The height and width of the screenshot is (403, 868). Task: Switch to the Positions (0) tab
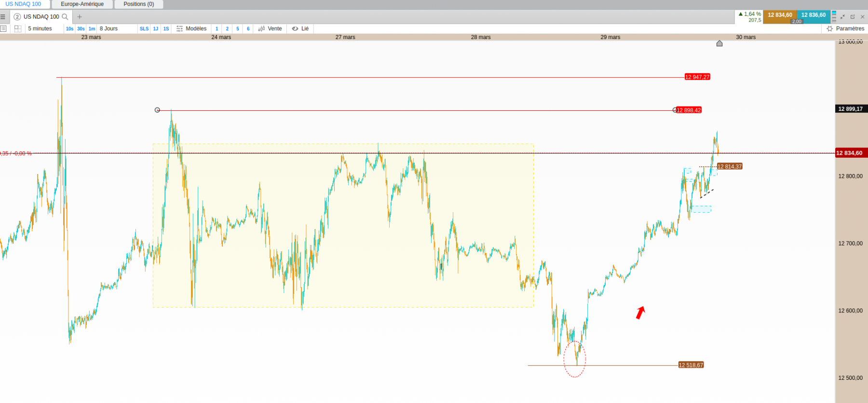click(x=139, y=4)
